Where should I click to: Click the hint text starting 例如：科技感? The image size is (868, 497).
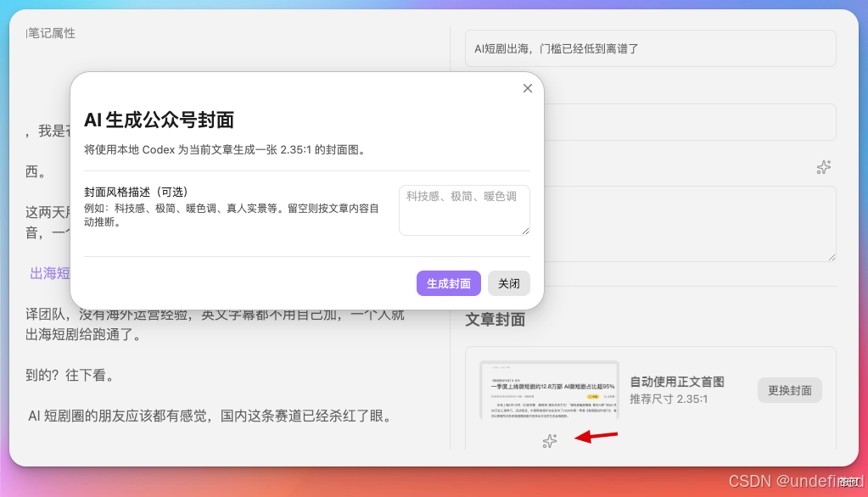pos(232,215)
